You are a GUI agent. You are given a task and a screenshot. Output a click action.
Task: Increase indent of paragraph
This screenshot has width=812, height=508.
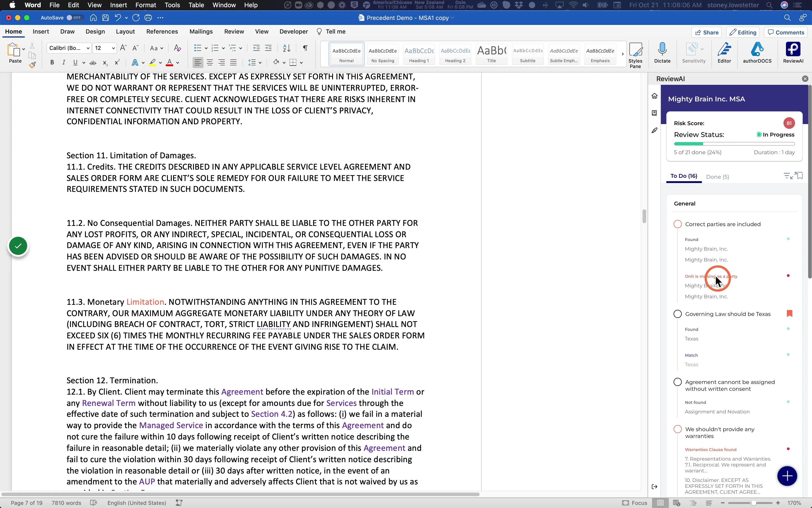pyautogui.click(x=268, y=48)
